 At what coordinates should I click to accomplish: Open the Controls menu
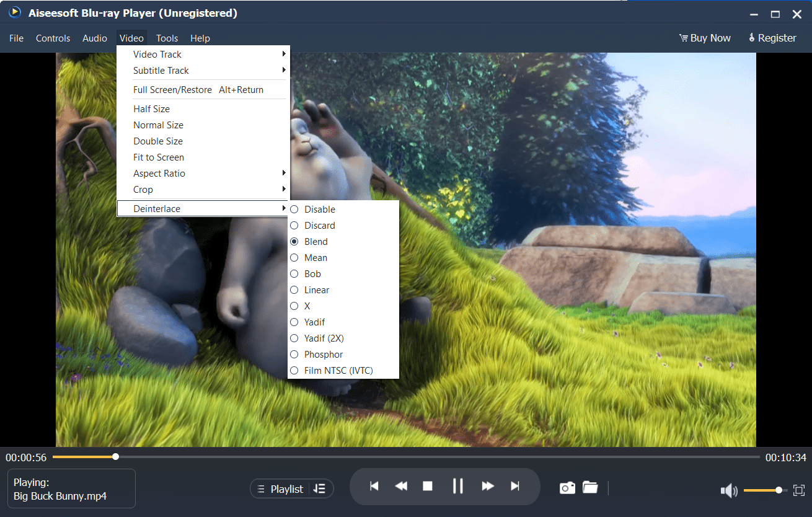click(x=53, y=38)
